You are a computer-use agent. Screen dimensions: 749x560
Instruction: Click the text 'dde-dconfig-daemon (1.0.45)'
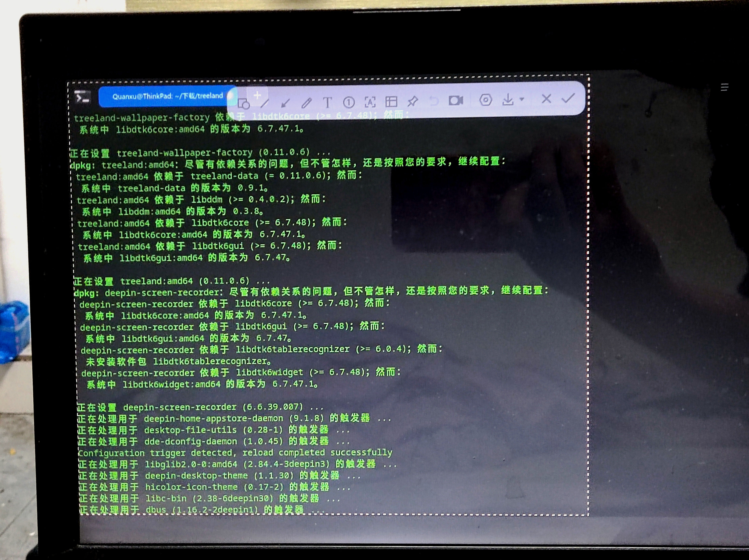pyautogui.click(x=214, y=442)
